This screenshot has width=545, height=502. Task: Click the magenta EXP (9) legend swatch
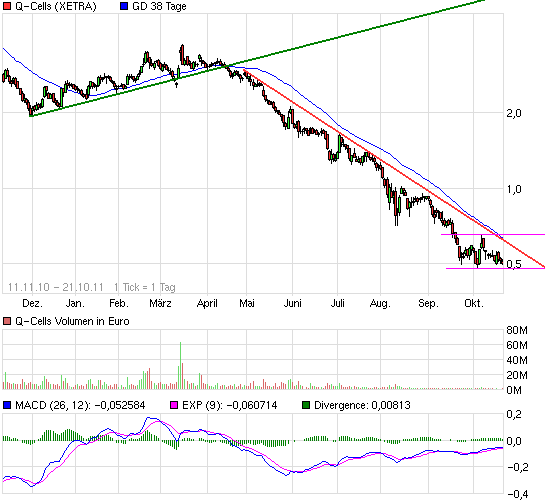pos(174,405)
